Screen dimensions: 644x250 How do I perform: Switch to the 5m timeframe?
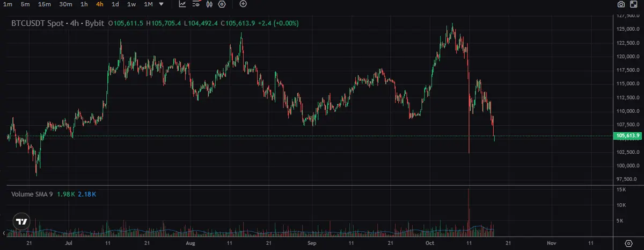tap(25, 4)
